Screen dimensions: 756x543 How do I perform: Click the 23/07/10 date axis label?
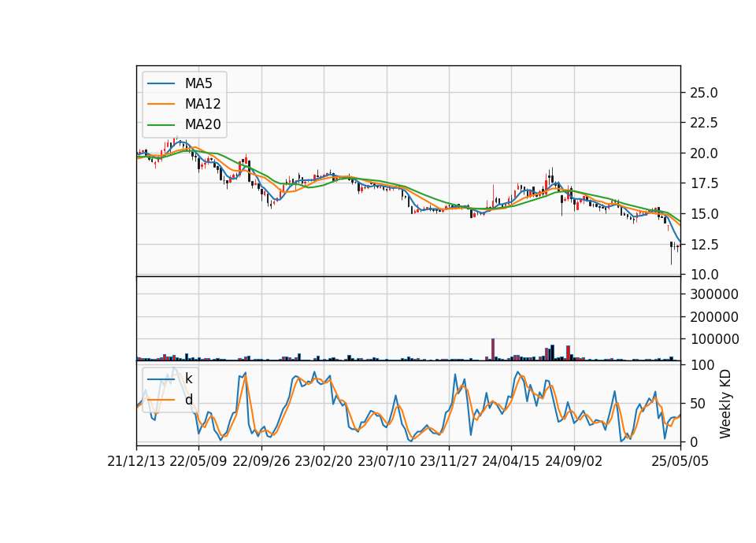point(386,462)
